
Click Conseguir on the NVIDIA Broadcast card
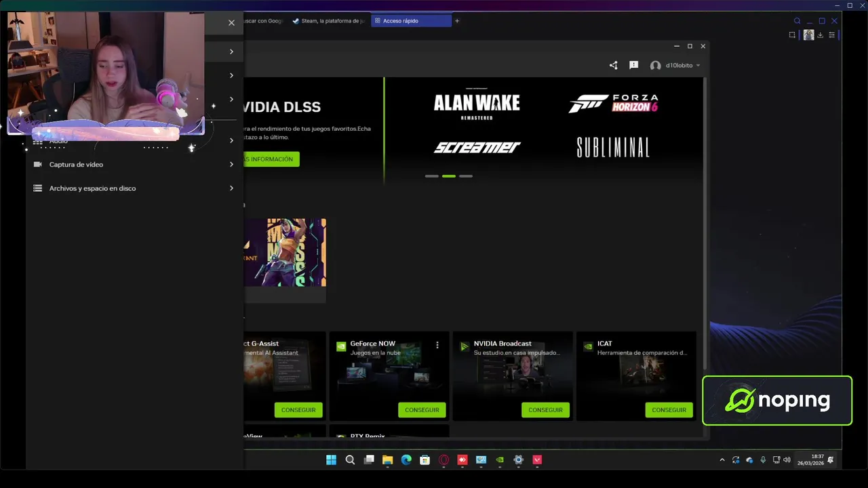(x=545, y=410)
